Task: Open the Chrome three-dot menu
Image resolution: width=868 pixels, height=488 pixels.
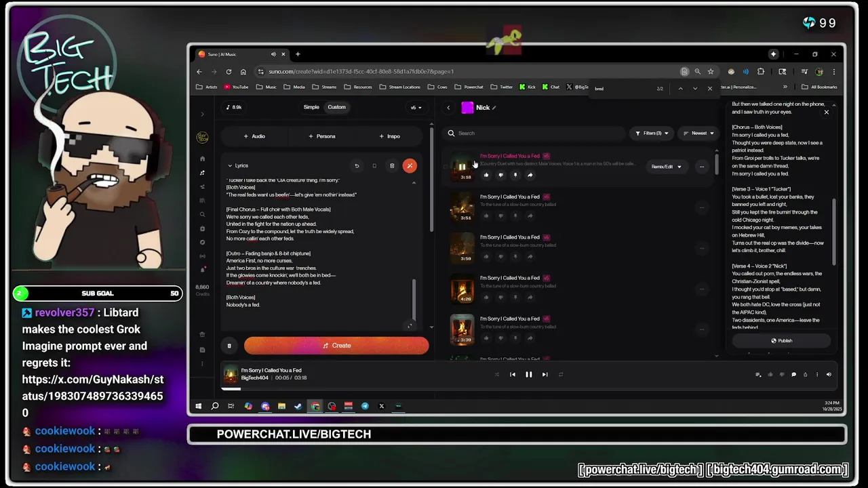Action: tap(833, 71)
